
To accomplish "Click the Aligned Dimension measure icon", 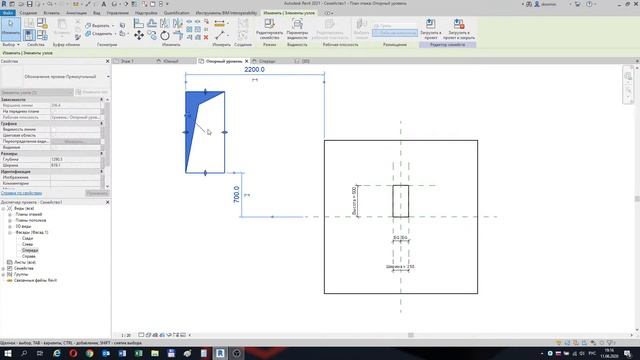I will [x=220, y=23].
